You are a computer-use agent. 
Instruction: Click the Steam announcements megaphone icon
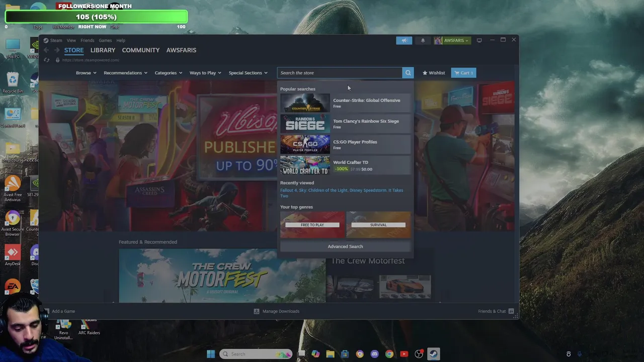[x=404, y=40]
